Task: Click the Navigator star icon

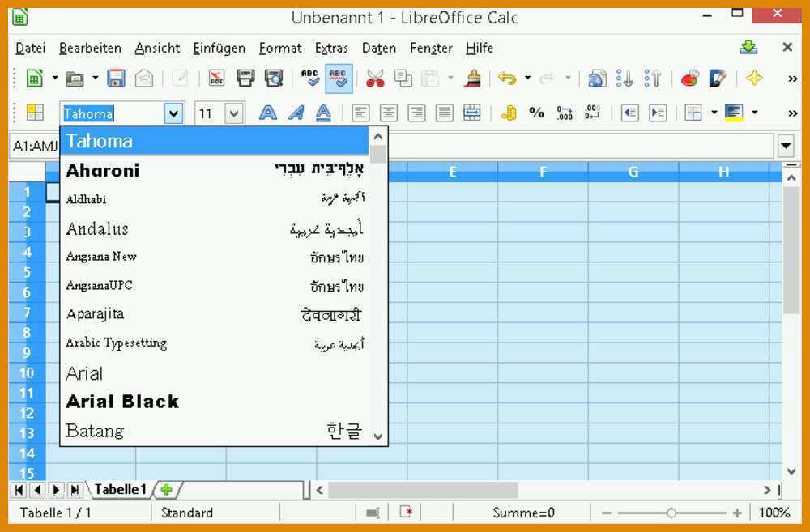Action: click(x=754, y=79)
